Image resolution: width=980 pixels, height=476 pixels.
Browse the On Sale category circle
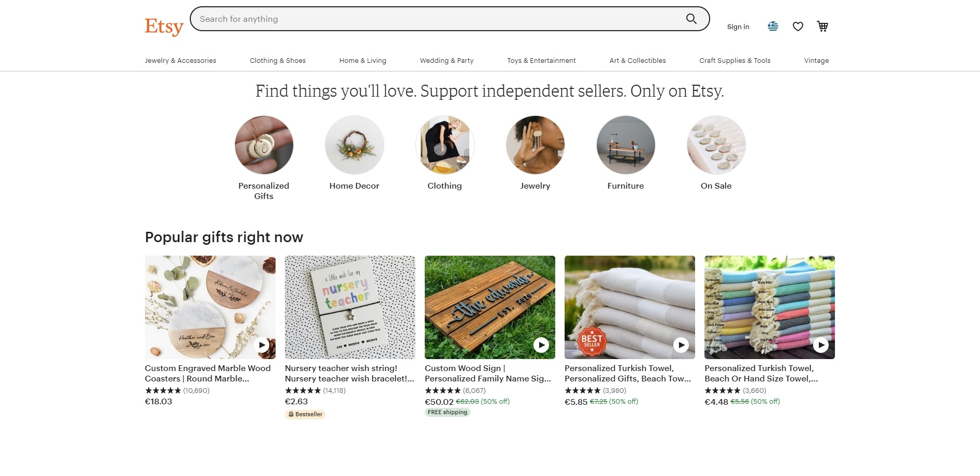point(716,145)
